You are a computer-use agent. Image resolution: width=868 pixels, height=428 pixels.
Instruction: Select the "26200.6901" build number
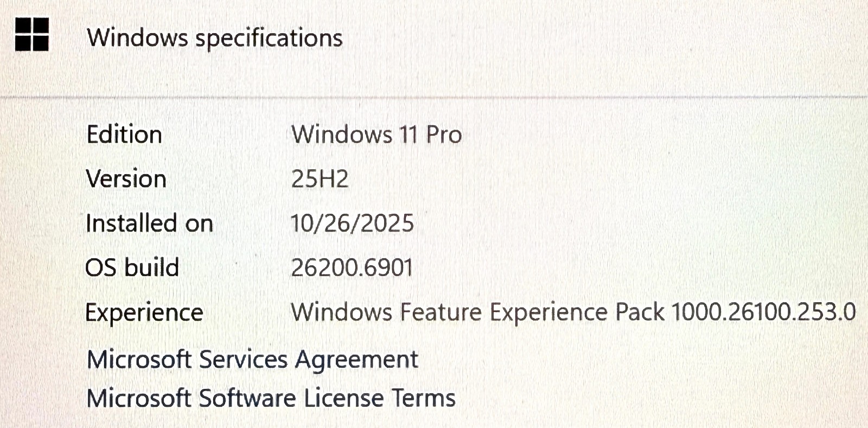point(352,268)
